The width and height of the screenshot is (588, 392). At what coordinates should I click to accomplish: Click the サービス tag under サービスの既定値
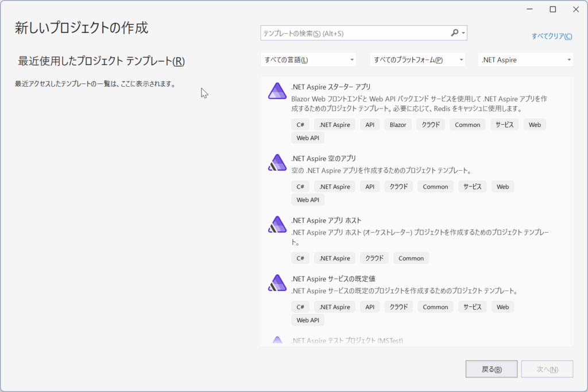tap(472, 307)
